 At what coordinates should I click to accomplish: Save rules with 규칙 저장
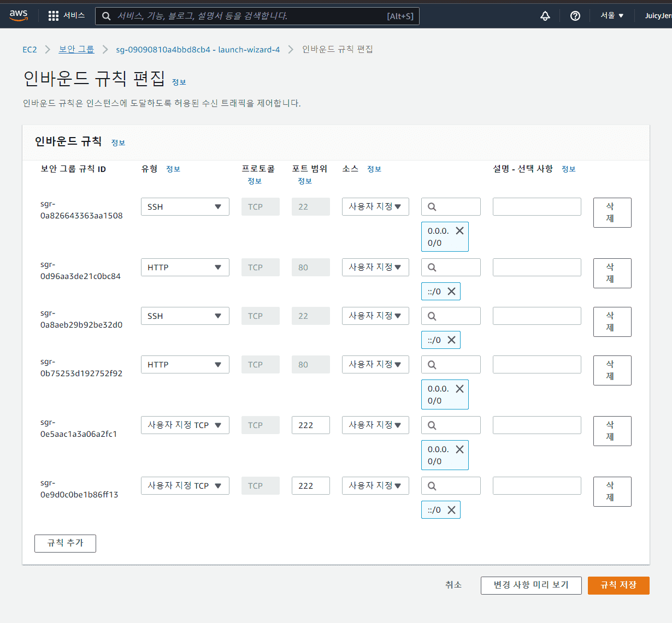[x=618, y=585]
